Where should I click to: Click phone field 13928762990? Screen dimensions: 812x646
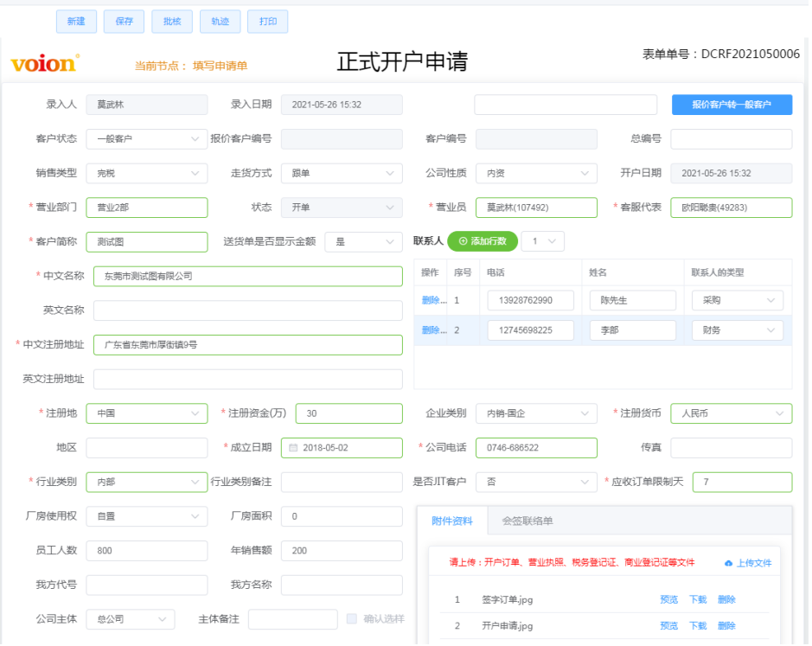click(531, 300)
